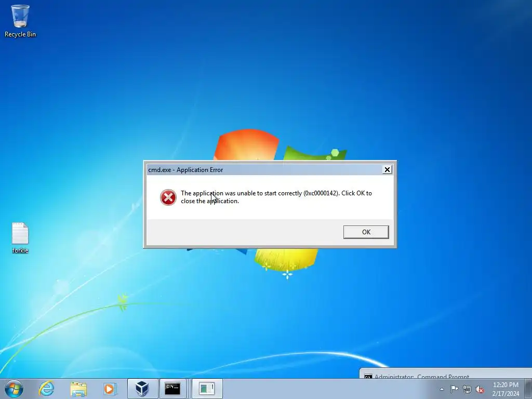The image size is (532, 399).
Task: Click the Administrator: Command Prompt preview tooltip
Action: 445,373
